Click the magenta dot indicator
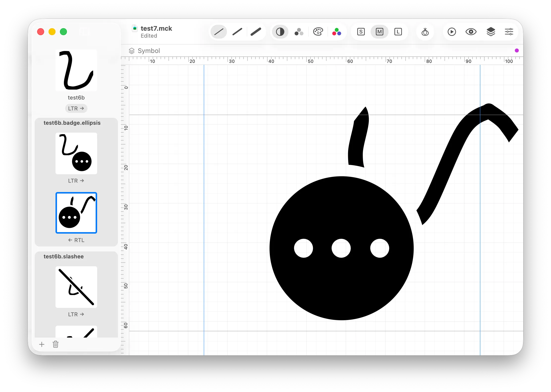The width and height of the screenshot is (551, 392). tap(517, 50)
